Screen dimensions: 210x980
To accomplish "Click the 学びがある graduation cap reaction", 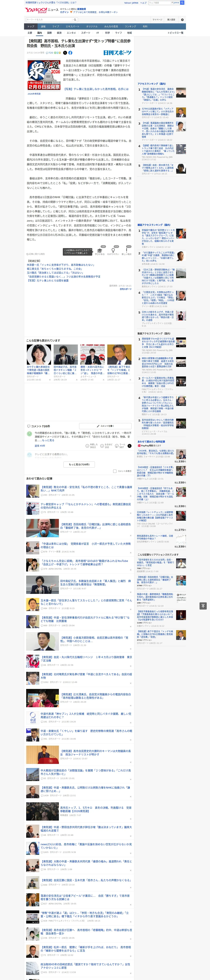I will pos(100,250).
